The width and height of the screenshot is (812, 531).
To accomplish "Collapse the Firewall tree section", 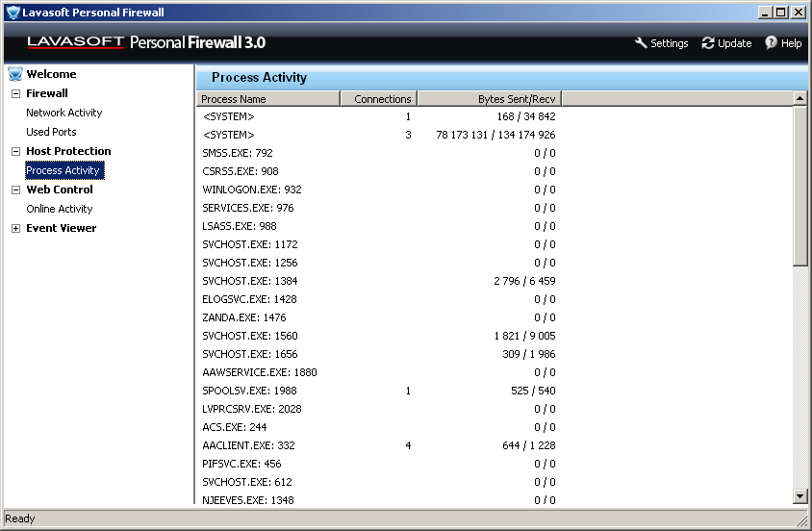I will click(15, 94).
